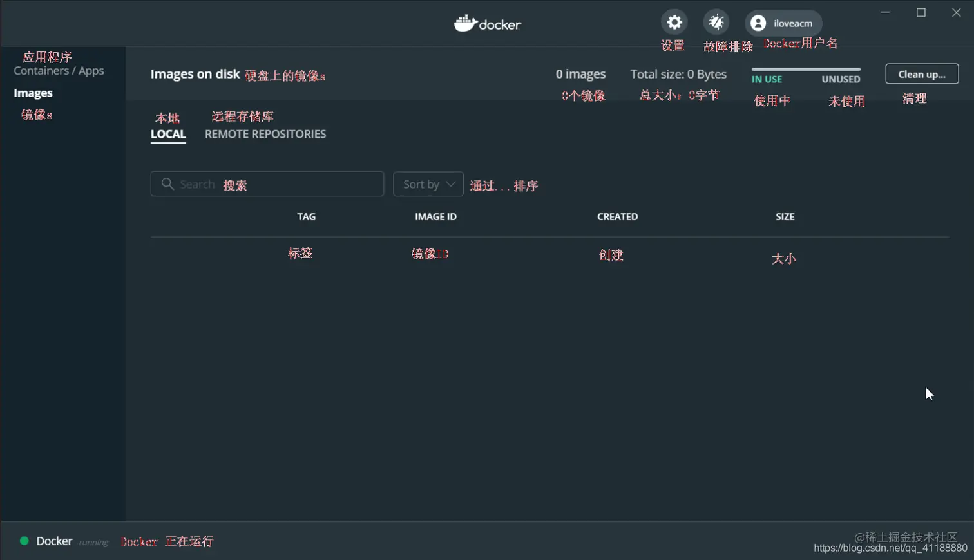The width and height of the screenshot is (974, 560).
Task: Click the white mouse cursor area thumbnail
Action: tap(930, 393)
